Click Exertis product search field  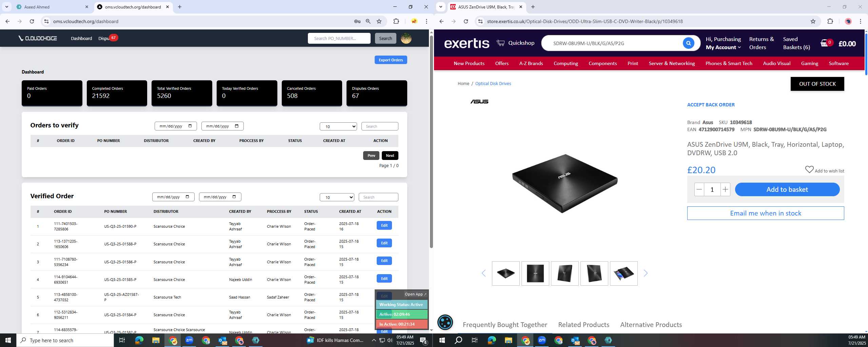tap(615, 43)
